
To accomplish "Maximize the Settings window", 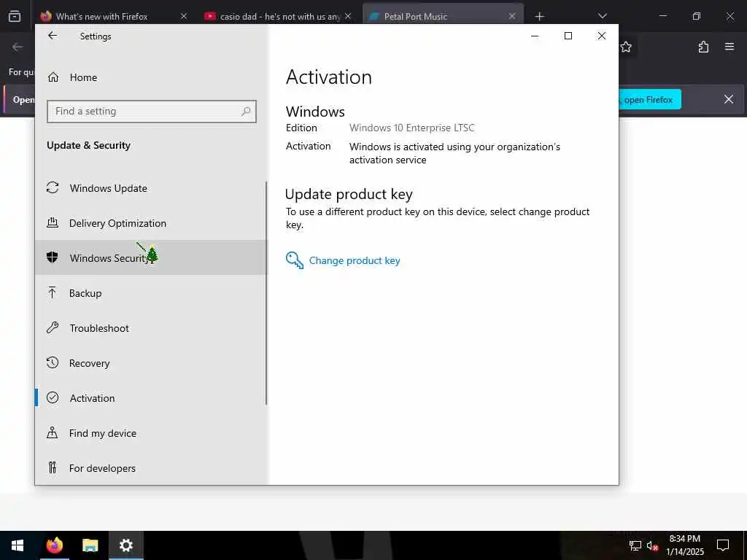I will coord(568,36).
